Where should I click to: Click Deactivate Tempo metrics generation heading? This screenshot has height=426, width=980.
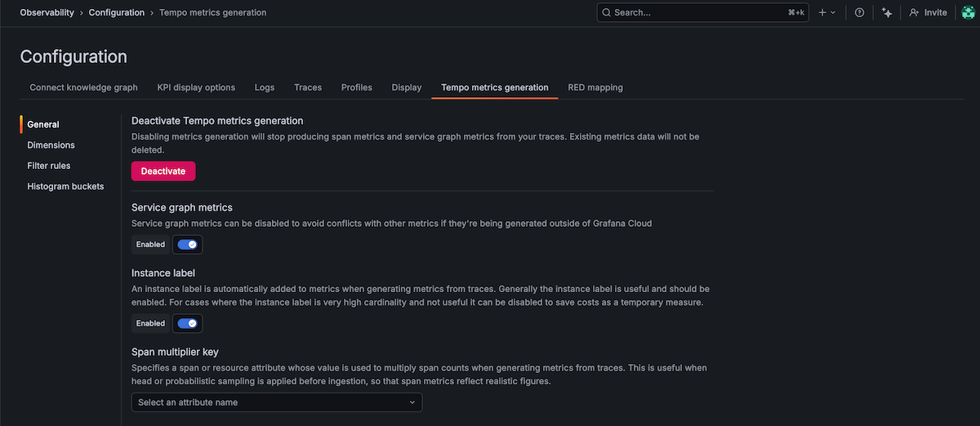coord(217,121)
